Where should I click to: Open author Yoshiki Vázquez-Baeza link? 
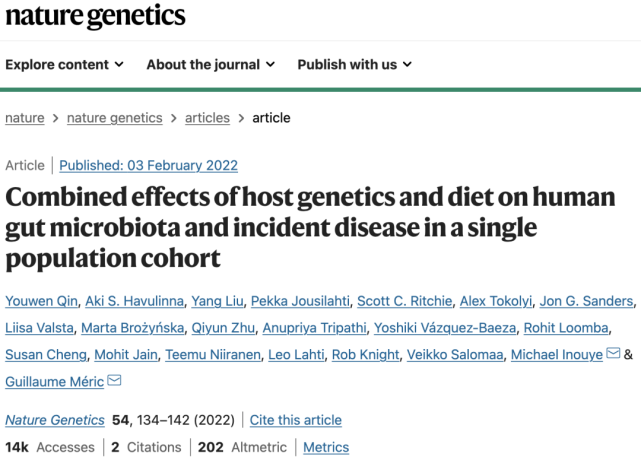[x=445, y=328]
